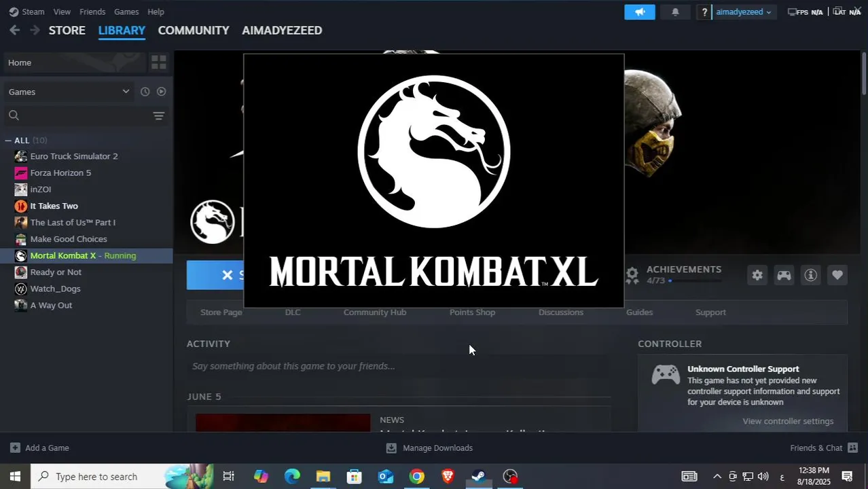Open Support link
Viewport: 868px width, 489px height.
(710, 312)
